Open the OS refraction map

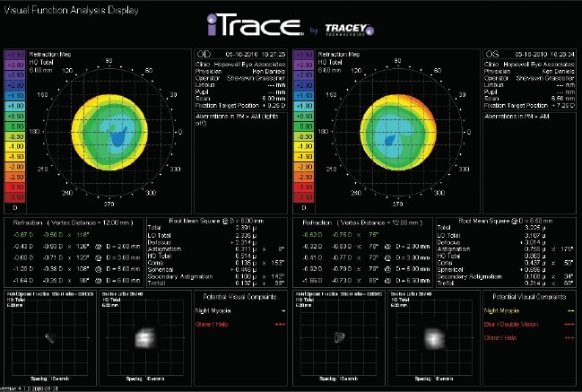click(398, 132)
